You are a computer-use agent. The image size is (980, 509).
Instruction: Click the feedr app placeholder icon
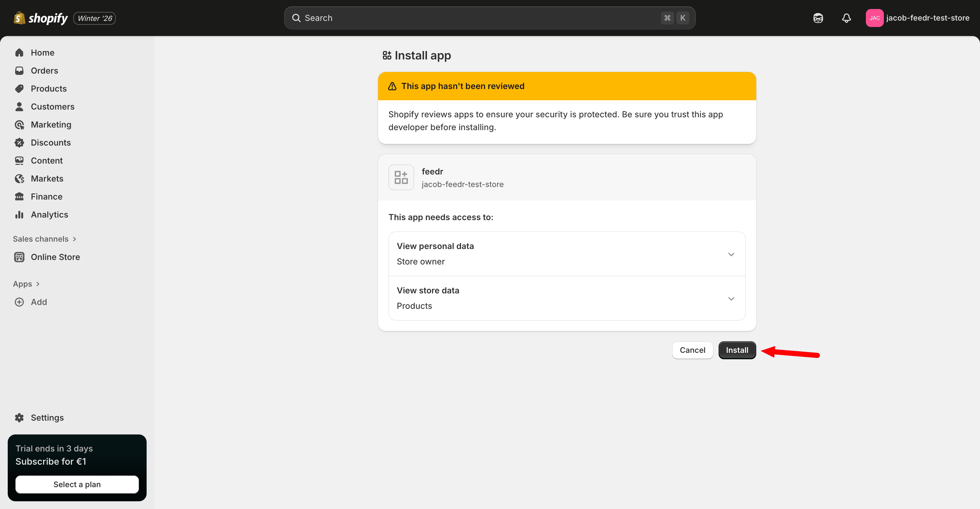pyautogui.click(x=401, y=177)
